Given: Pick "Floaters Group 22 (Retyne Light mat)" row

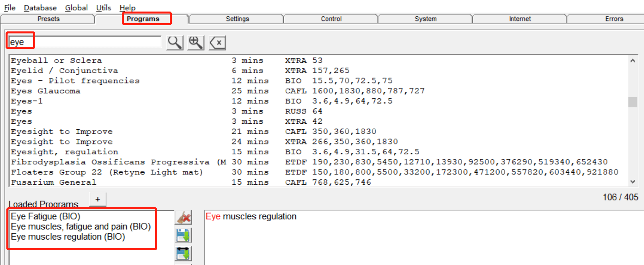Looking at the screenshot, I should tap(318, 172).
